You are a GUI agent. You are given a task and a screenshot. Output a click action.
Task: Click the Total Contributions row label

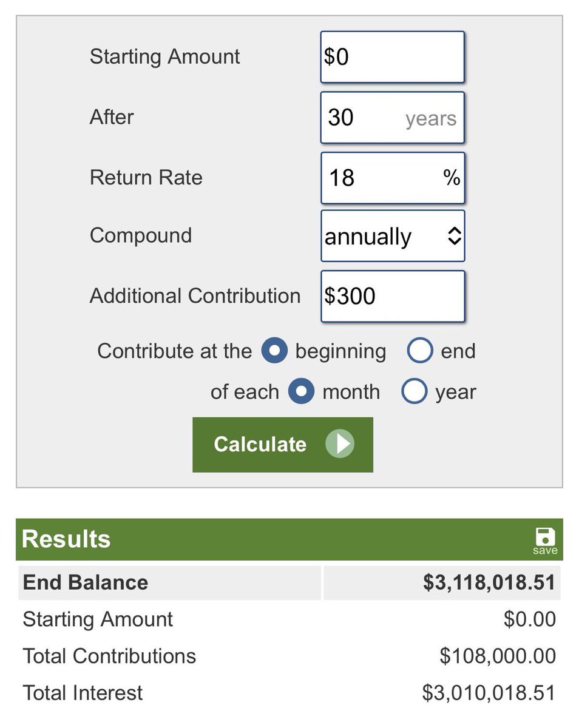coord(109,656)
